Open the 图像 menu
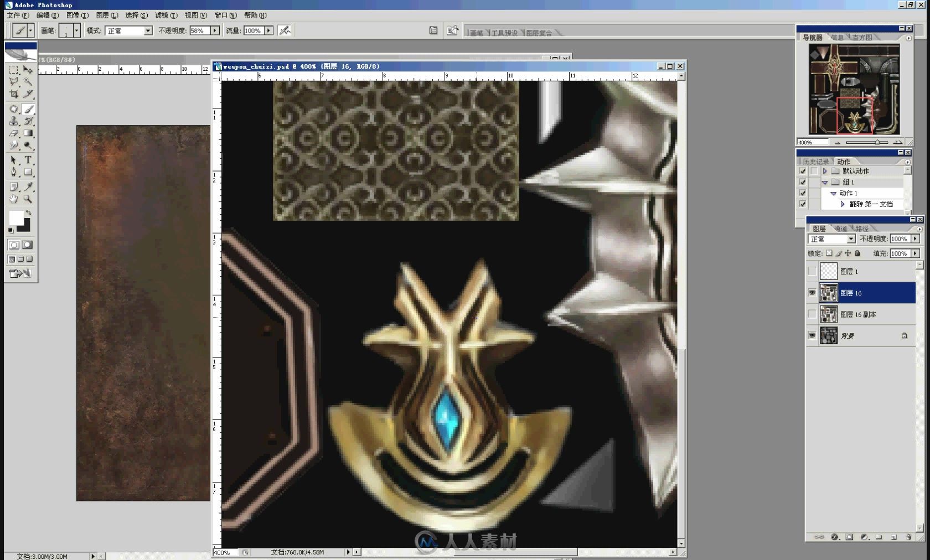The height and width of the screenshot is (560, 930). point(77,15)
